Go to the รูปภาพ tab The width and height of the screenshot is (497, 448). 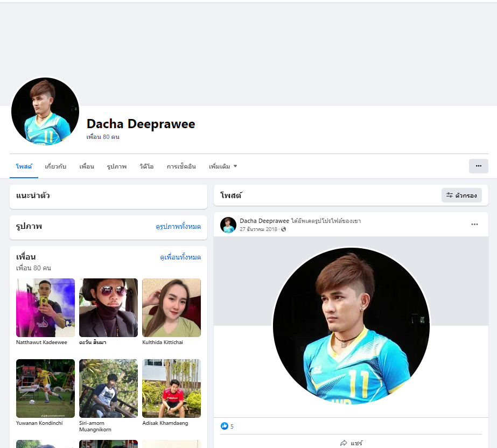(x=117, y=166)
